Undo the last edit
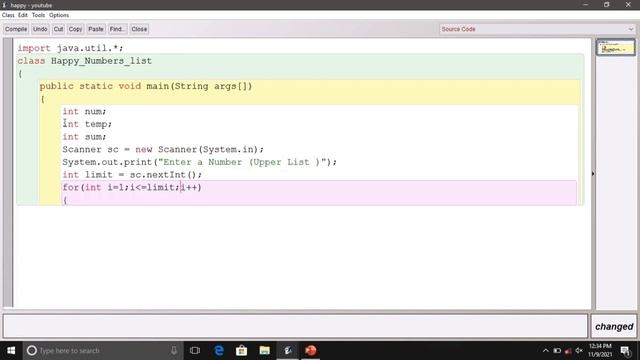 coord(40,29)
